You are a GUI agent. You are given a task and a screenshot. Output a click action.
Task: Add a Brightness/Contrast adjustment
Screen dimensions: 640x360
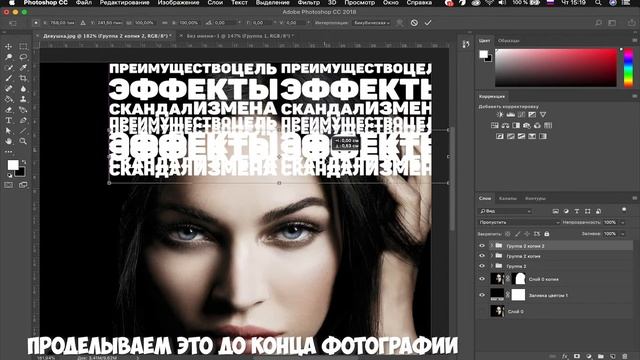click(x=500, y=115)
